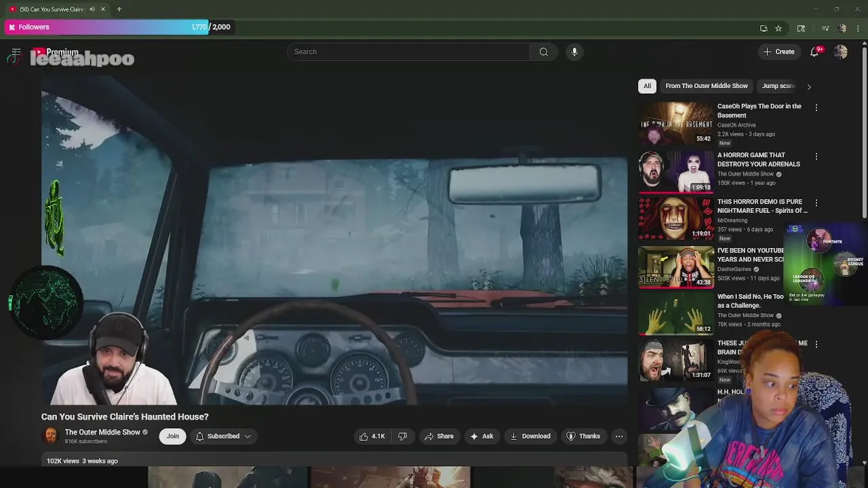The image size is (868, 488).
Task: Open options for A Horror Game That Destroys video
Action: [x=816, y=157]
